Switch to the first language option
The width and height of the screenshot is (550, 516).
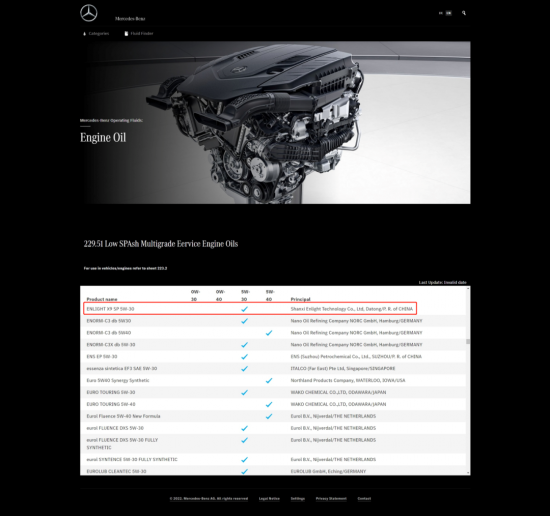(x=441, y=13)
